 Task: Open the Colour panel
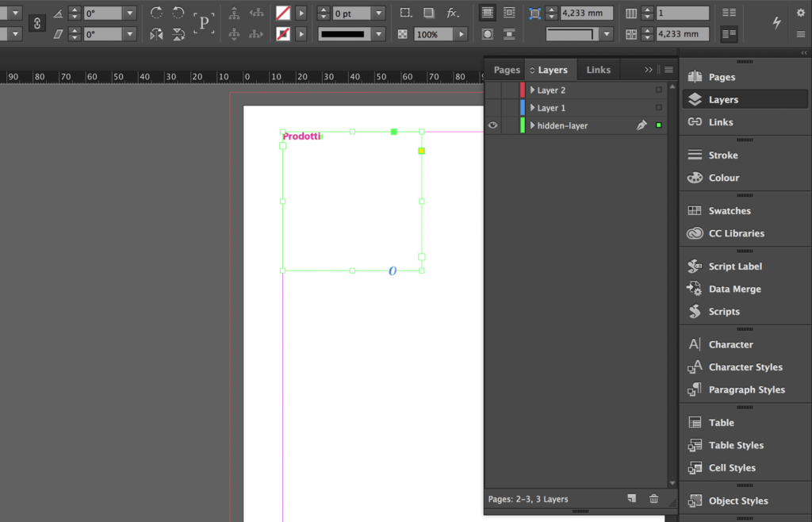(x=745, y=178)
